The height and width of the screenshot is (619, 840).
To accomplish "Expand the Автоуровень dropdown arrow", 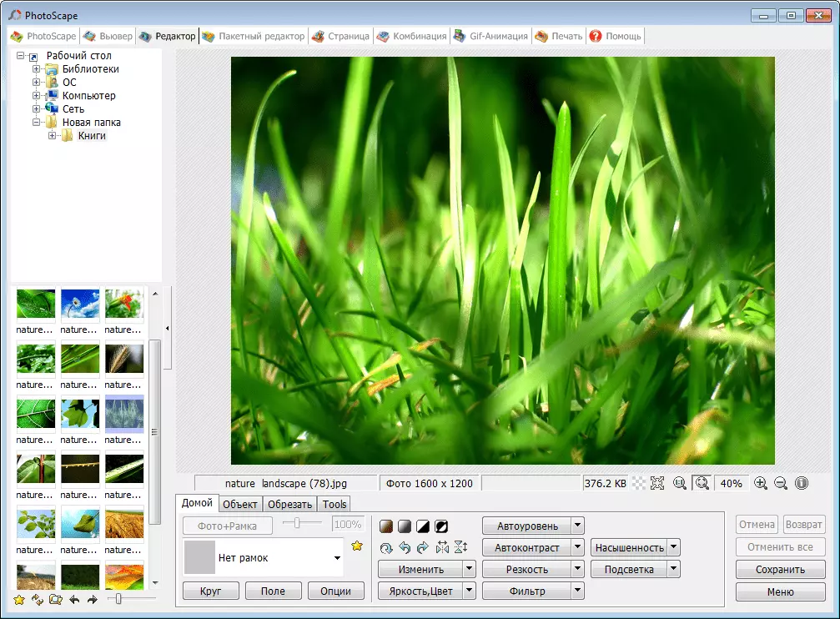I will point(578,526).
